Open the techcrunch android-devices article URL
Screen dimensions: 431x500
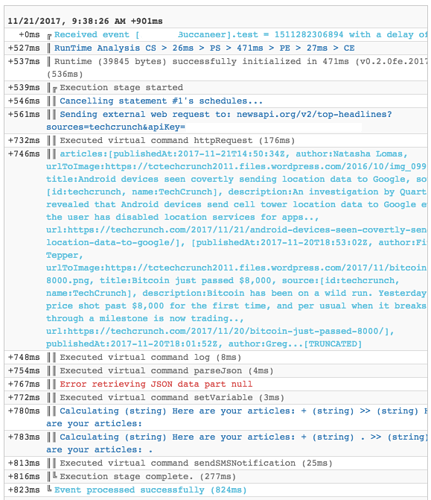point(236,236)
